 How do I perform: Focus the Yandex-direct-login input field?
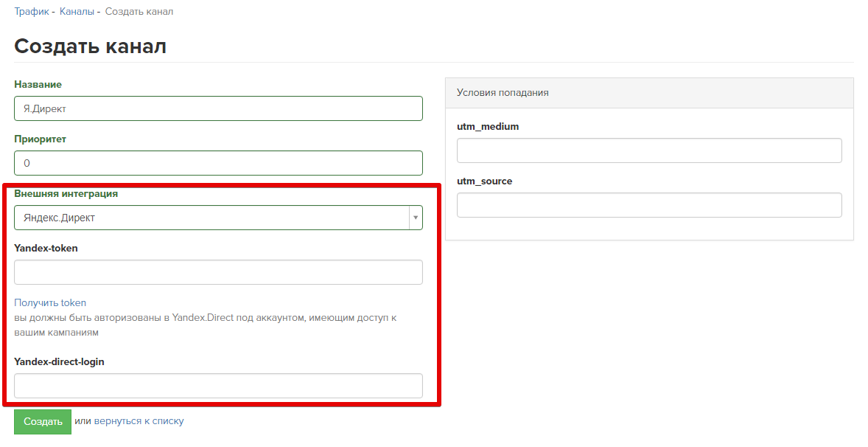point(218,386)
